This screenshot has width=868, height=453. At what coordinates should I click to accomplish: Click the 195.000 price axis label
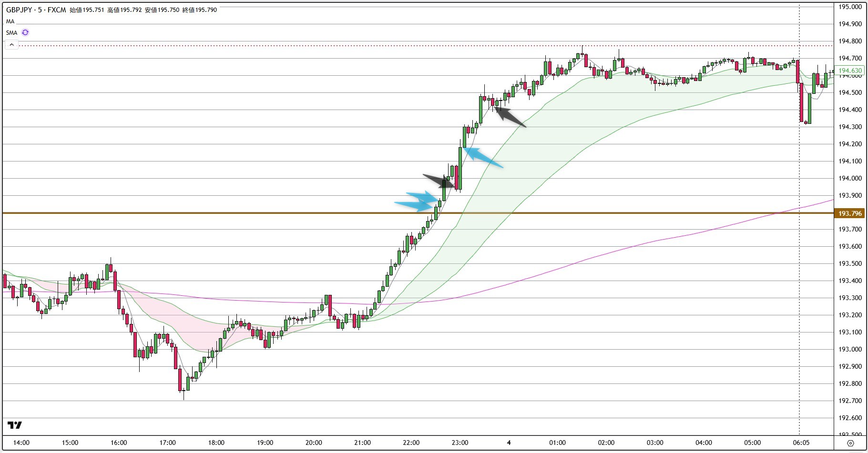850,7
